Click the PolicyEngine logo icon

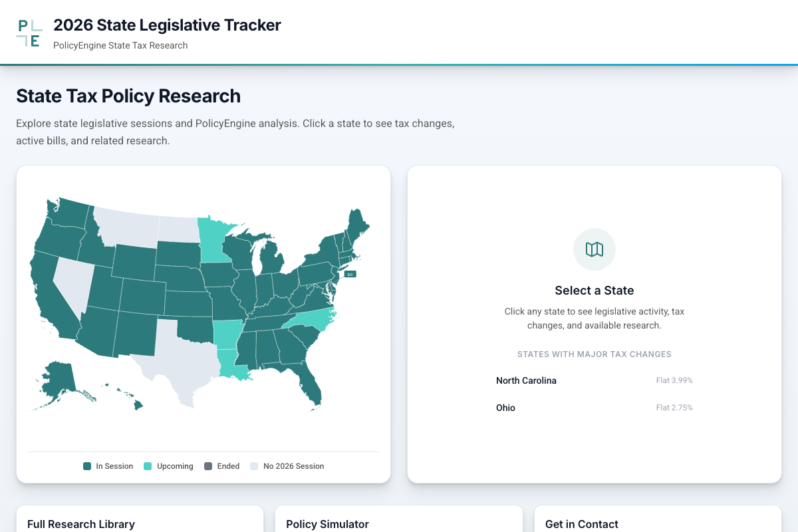coord(29,32)
